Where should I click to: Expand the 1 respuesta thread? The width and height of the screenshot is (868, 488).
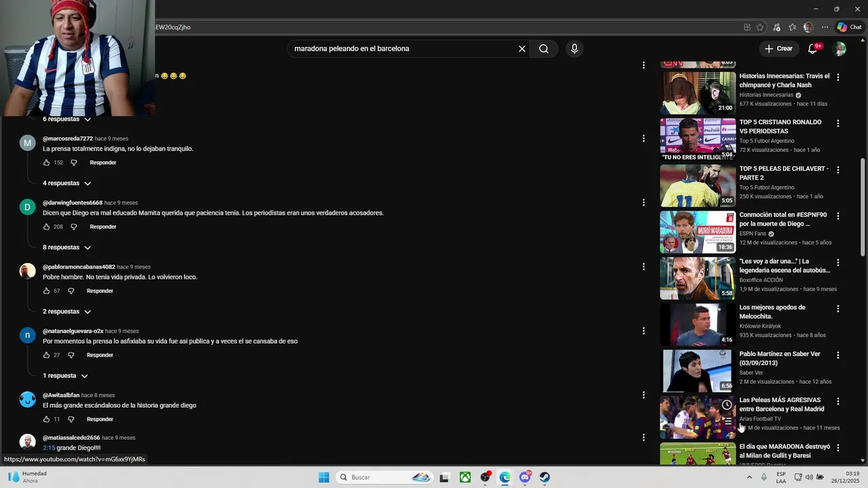[65, 375]
